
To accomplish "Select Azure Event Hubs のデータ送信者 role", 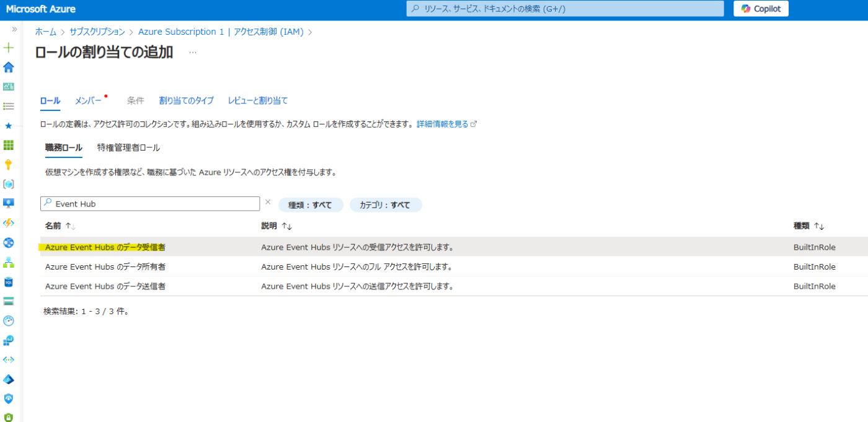I will (x=105, y=286).
